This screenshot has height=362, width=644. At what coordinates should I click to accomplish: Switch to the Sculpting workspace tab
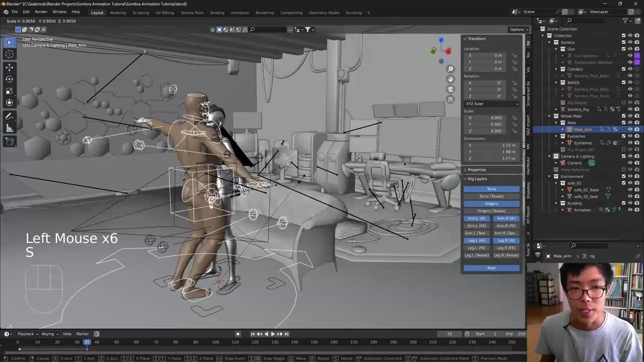(140, 13)
